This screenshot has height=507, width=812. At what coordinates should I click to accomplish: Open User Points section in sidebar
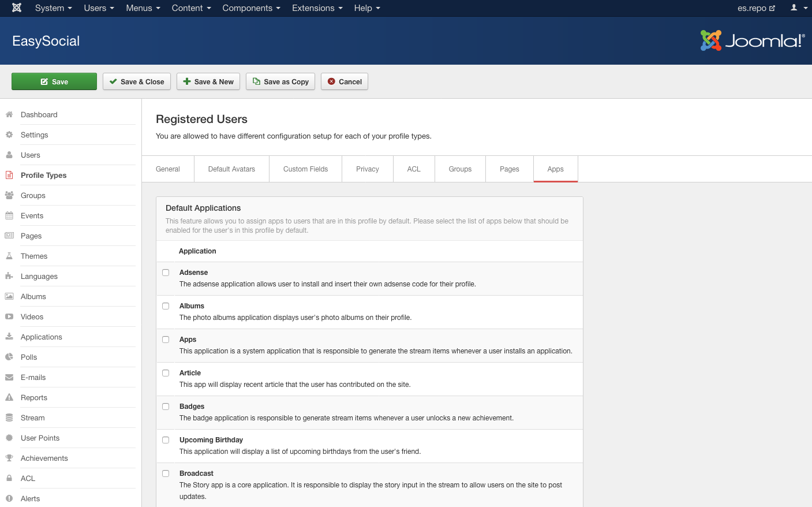pyautogui.click(x=40, y=438)
